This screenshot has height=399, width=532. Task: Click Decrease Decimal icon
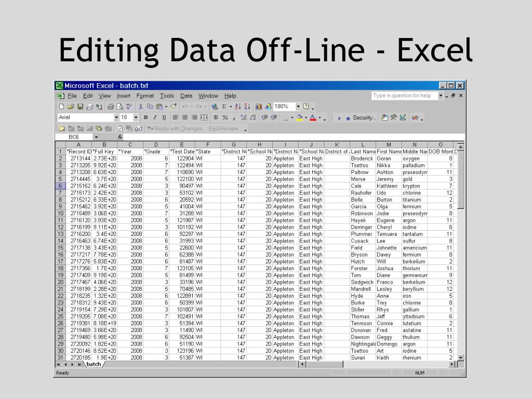[253, 118]
